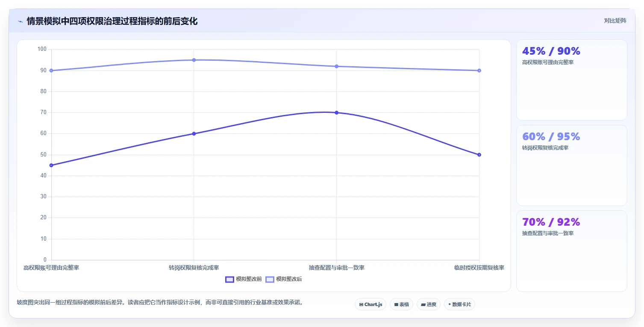
Task: Select the 60% / 95% metric card
Action: tap(571, 165)
